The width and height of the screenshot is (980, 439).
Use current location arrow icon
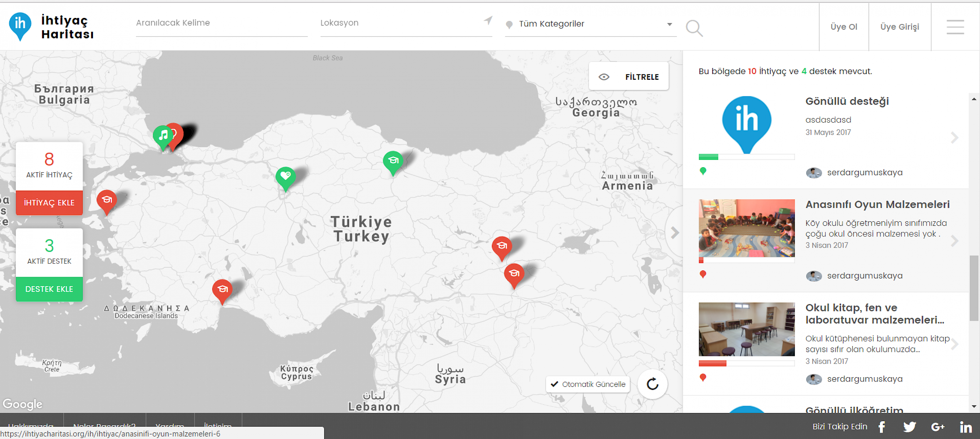click(x=488, y=20)
